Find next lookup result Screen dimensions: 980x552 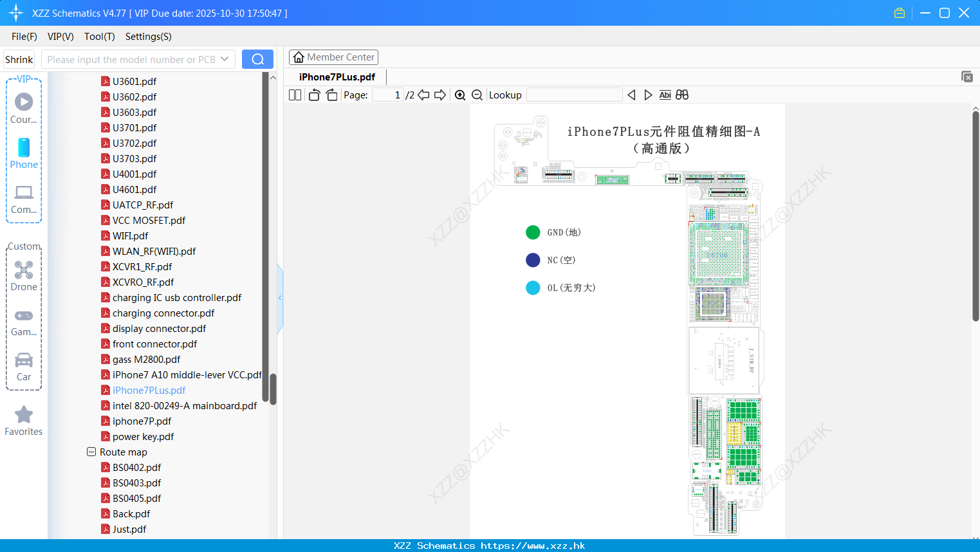pos(648,95)
